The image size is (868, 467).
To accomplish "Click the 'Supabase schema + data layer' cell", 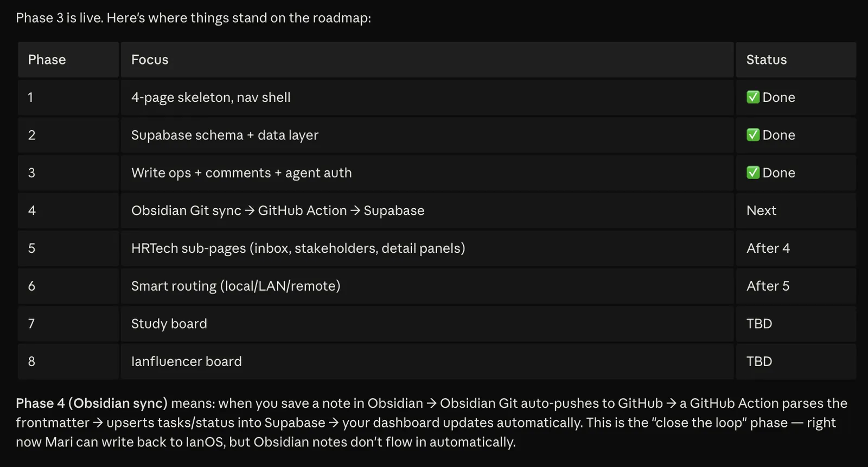I will (427, 135).
